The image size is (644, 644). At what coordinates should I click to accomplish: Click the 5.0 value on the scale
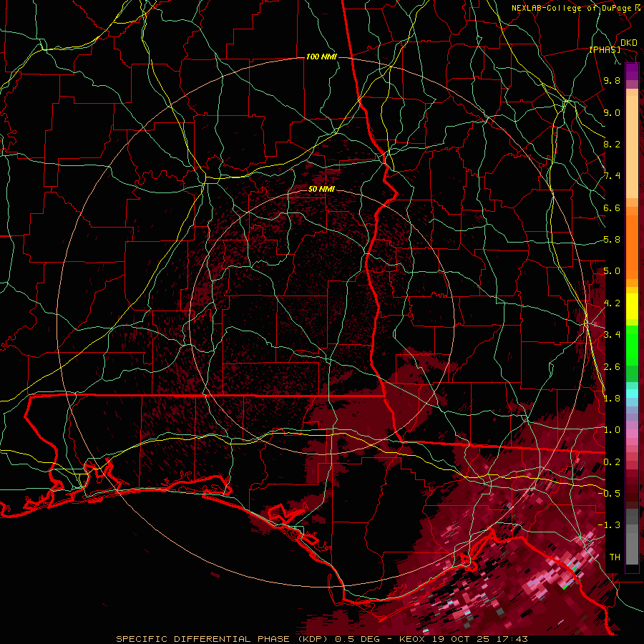pos(612,271)
